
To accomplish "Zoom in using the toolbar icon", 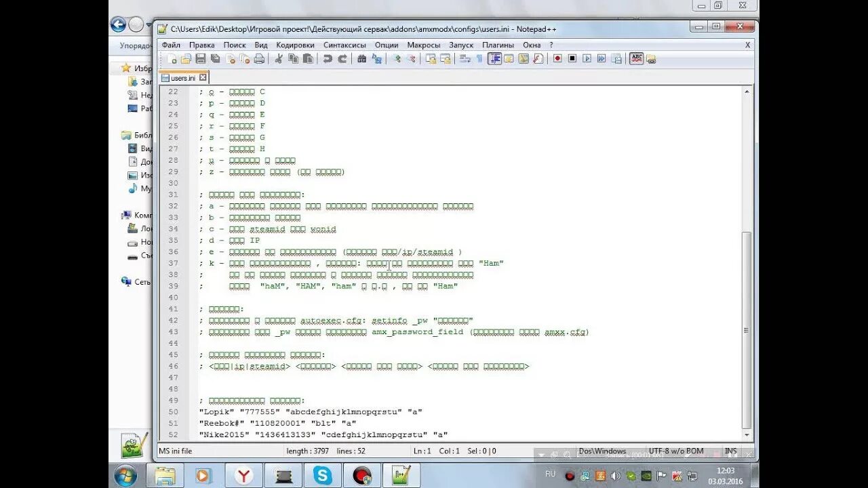I will click(396, 59).
